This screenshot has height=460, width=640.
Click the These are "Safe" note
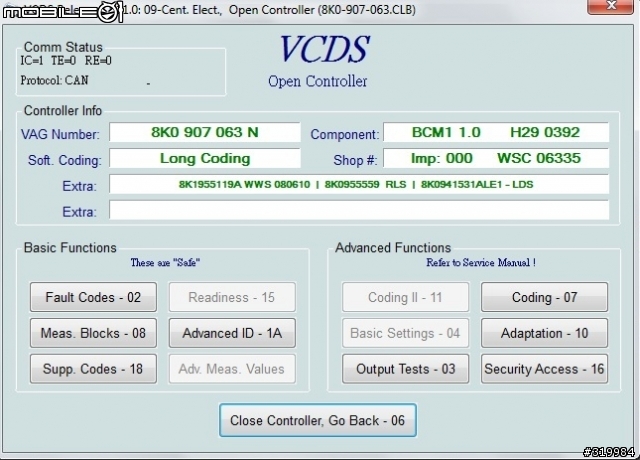click(165, 262)
